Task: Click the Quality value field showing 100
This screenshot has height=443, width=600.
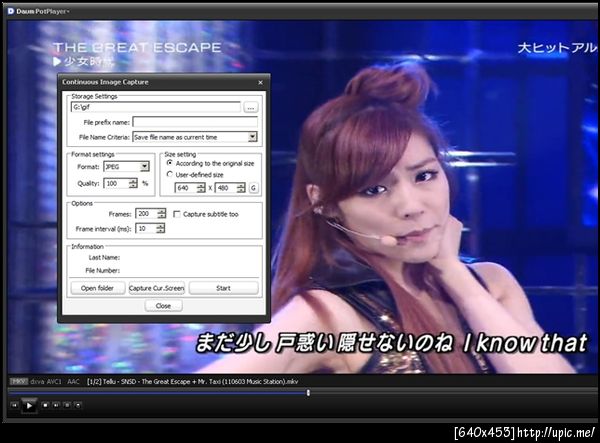Action: click(116, 184)
